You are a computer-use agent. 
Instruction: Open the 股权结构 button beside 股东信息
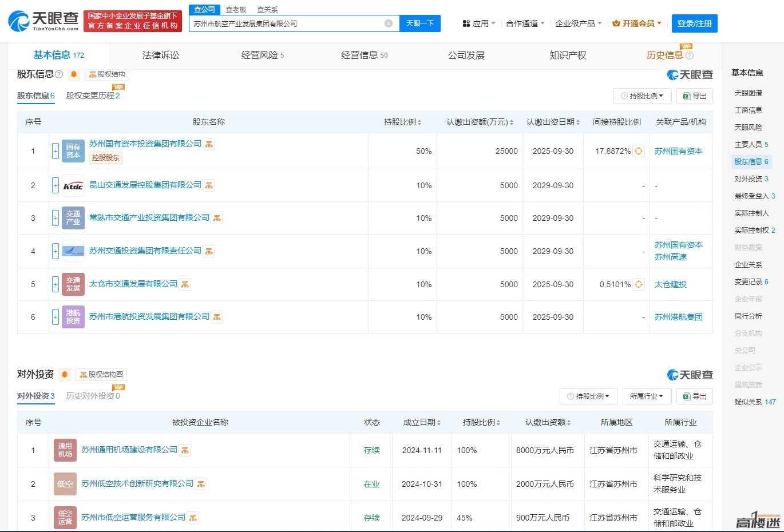(107, 74)
